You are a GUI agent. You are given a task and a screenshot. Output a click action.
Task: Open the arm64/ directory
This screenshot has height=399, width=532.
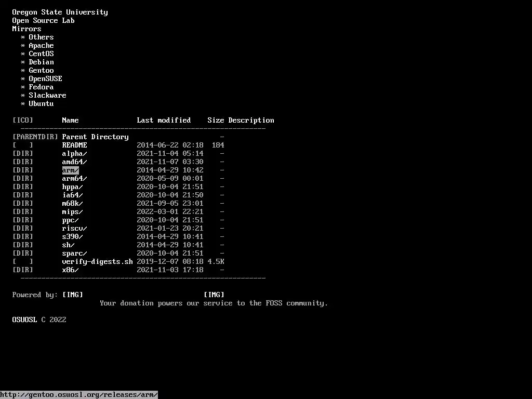(74, 179)
